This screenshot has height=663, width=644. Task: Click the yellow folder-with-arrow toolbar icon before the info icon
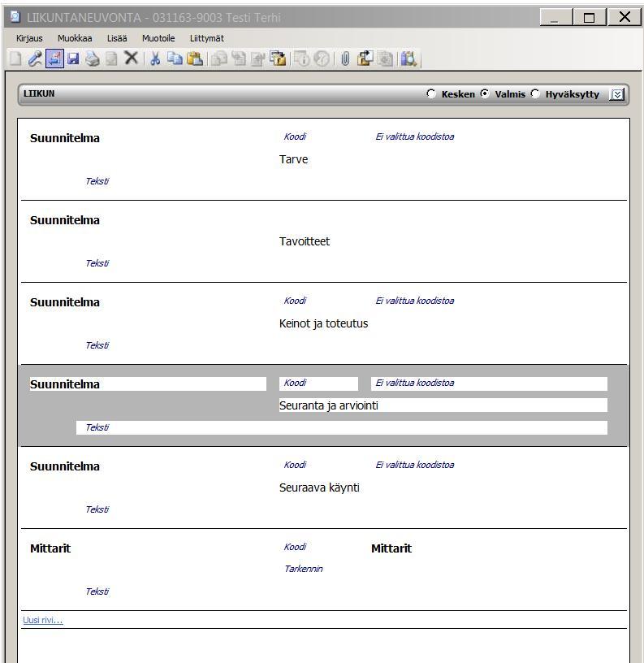tap(278, 58)
